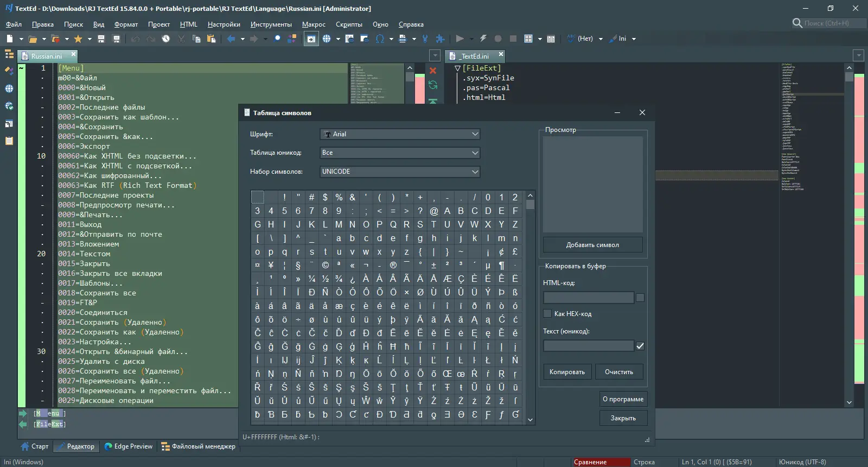
Task: Open the 'Набор символов' UNICODE dropdown
Action: click(x=400, y=172)
